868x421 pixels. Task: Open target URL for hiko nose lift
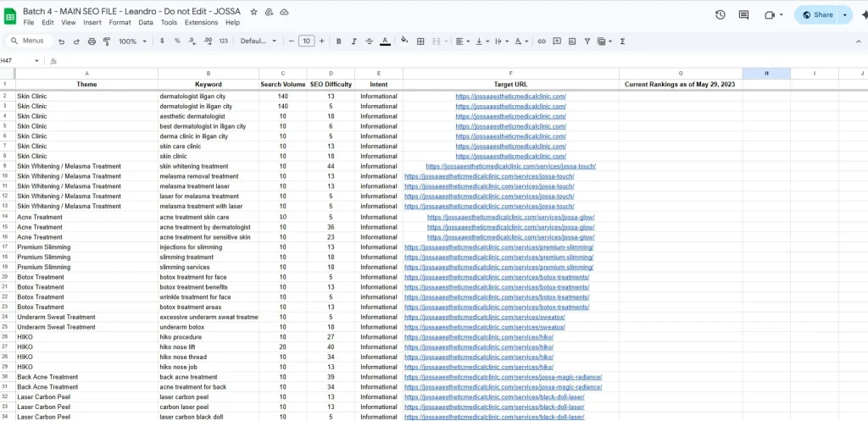click(x=479, y=346)
